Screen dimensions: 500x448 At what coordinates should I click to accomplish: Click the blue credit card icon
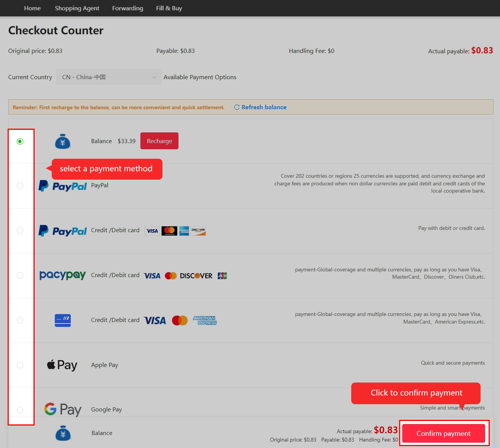[63, 320]
